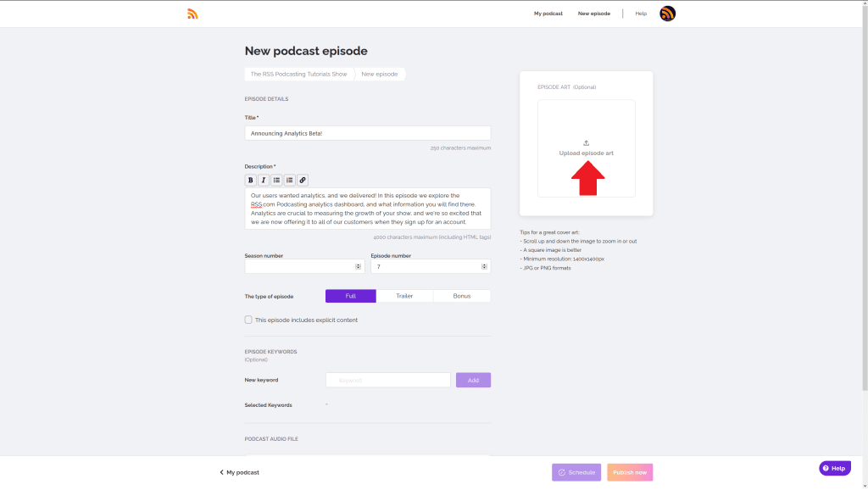Enable the explicit content checkbox
868x490 pixels.
(248, 320)
